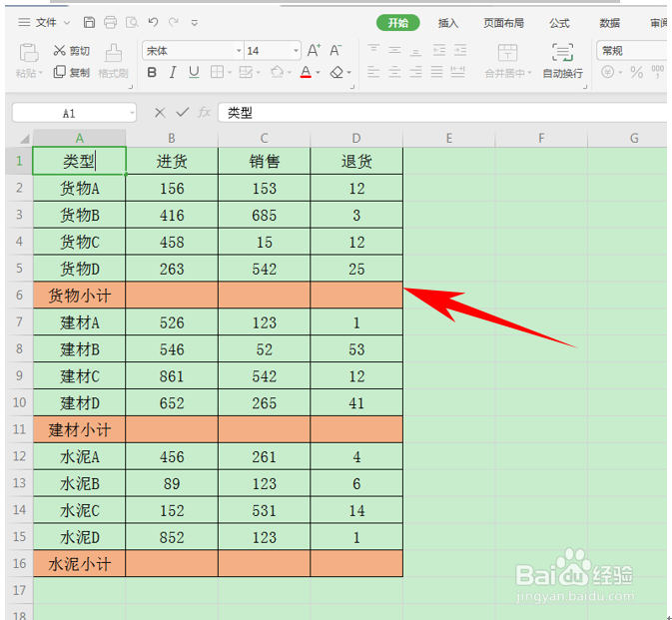Toggle Italic formatting
The width and height of the screenshot is (672, 620).
(x=173, y=73)
